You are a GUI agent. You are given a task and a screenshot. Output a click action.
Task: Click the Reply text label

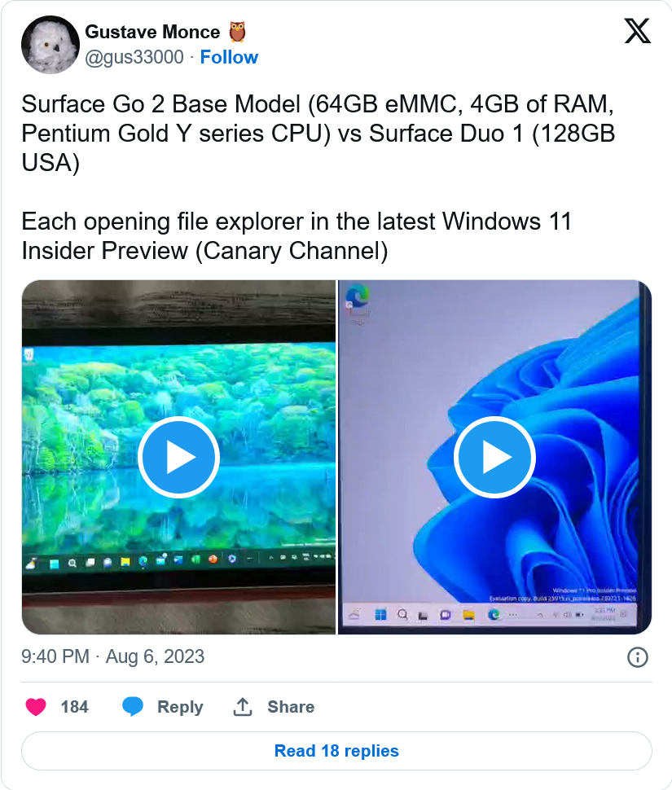point(180,707)
